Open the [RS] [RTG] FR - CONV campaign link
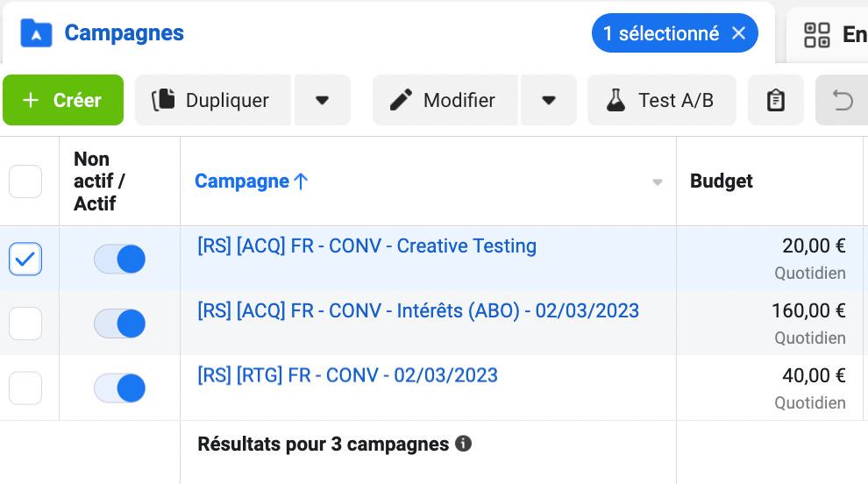Viewport: 868px width, 484px height. [x=348, y=375]
